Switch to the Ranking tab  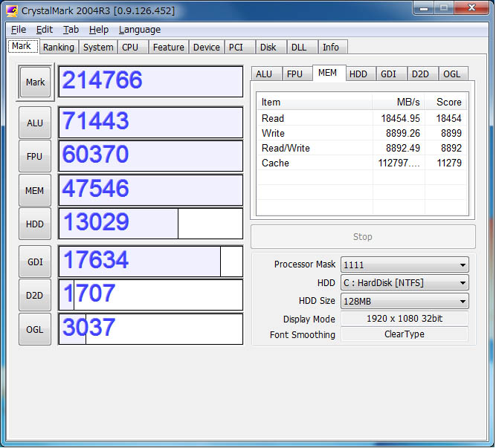59,47
